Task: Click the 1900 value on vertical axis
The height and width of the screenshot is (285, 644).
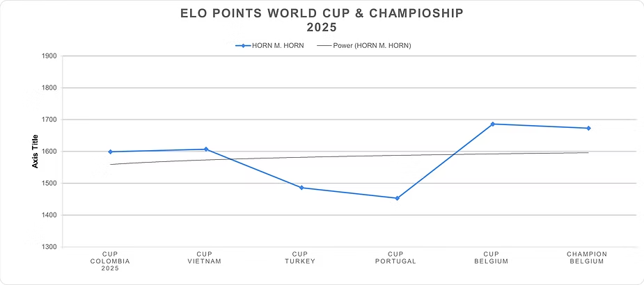Action: (x=50, y=56)
